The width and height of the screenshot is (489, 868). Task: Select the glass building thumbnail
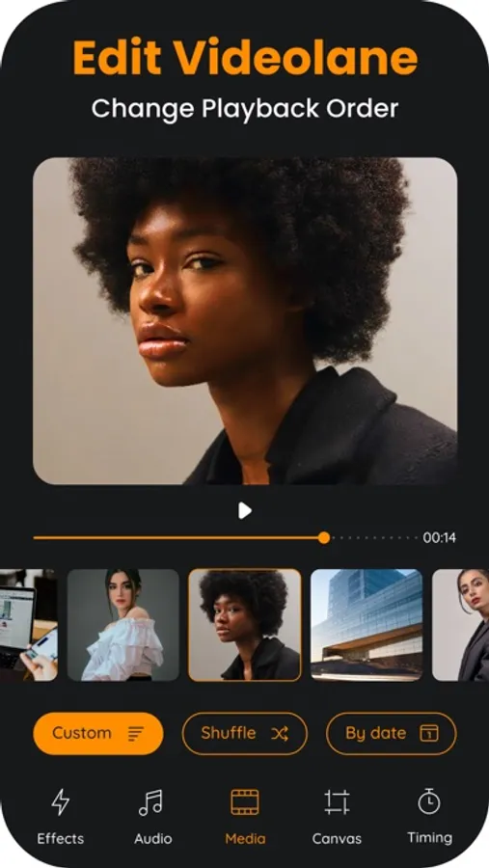367,625
